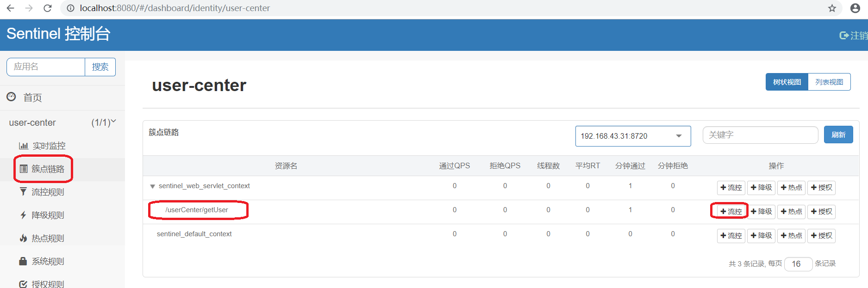Click the 系统规则 lock icon
Screen dimensions: 868x288
[23, 261]
